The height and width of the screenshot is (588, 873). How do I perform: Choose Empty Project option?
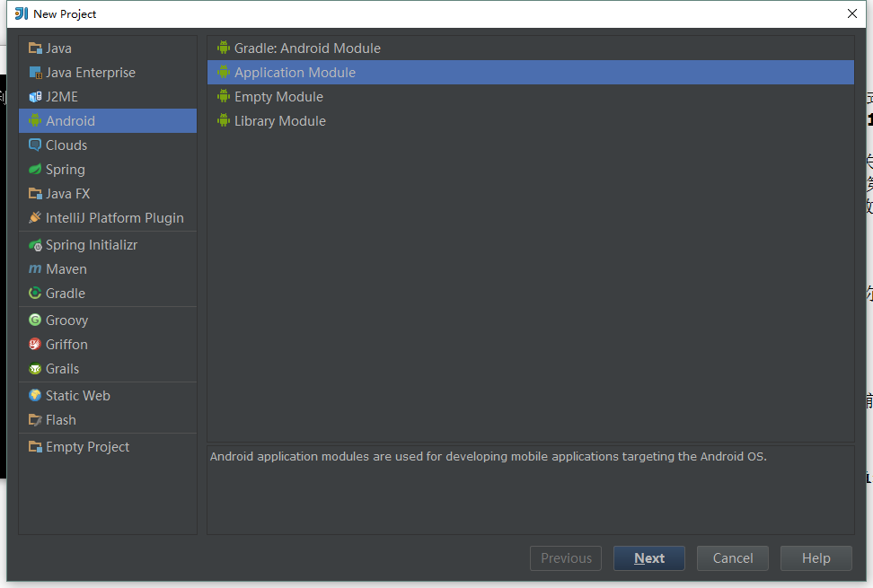coord(108,447)
